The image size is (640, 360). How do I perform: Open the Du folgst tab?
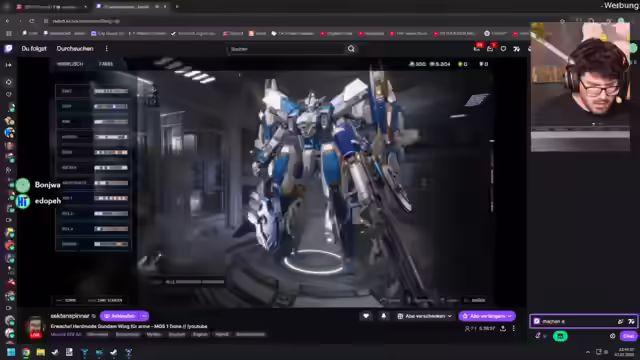[34, 49]
